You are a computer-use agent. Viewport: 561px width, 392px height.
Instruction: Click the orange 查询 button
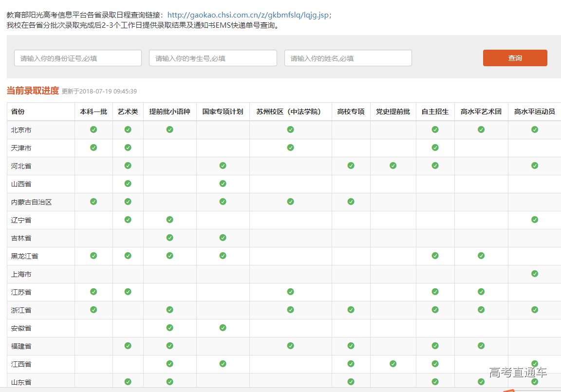coord(515,58)
